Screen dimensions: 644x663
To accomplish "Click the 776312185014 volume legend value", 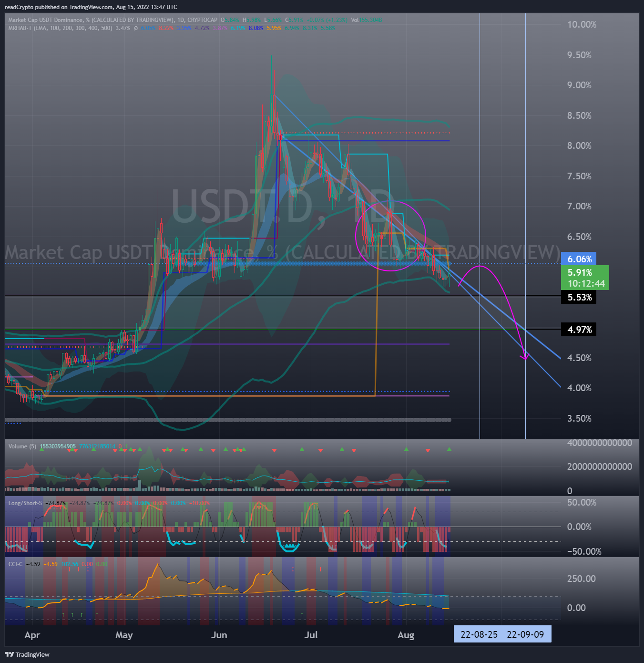I will (97, 446).
